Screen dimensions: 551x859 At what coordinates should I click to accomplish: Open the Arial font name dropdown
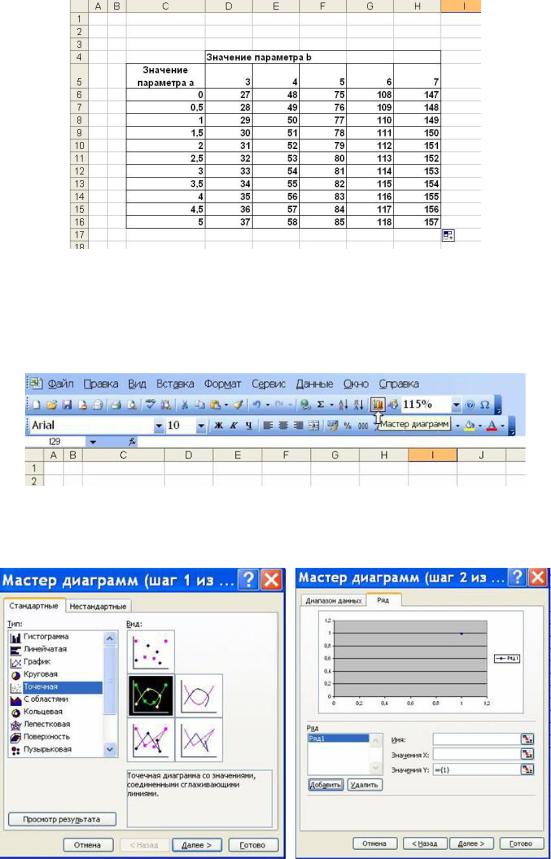[x=158, y=426]
